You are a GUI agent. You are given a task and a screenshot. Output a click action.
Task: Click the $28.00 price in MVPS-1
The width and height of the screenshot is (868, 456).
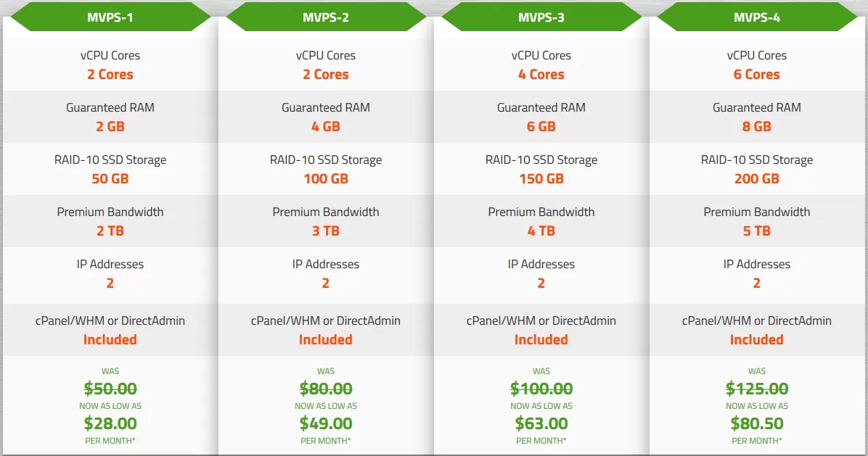(110, 423)
